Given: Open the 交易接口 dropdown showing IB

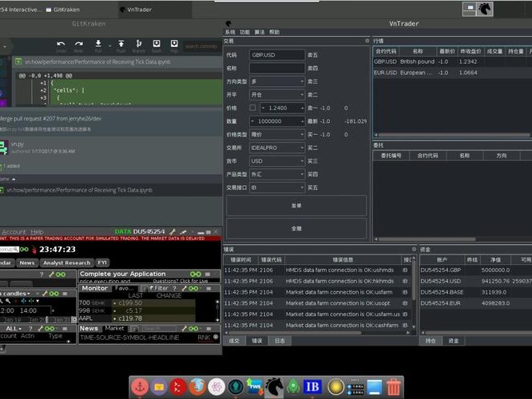Looking at the screenshot, I should [x=277, y=188].
